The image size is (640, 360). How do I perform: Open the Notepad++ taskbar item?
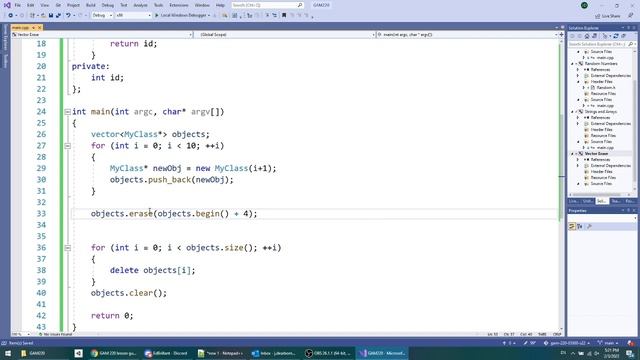point(220,353)
